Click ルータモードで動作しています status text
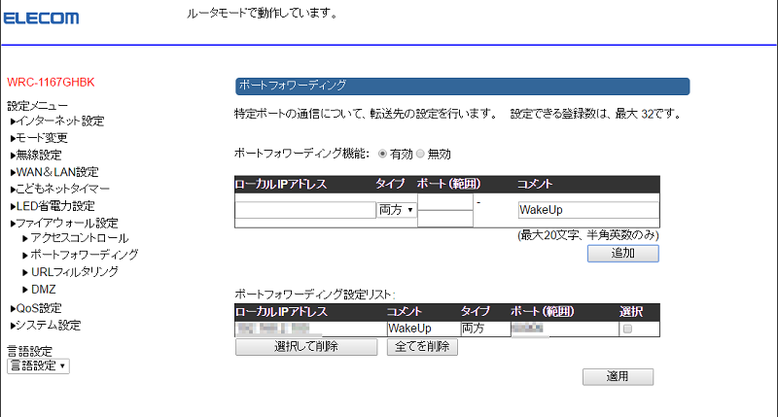 pos(262,14)
